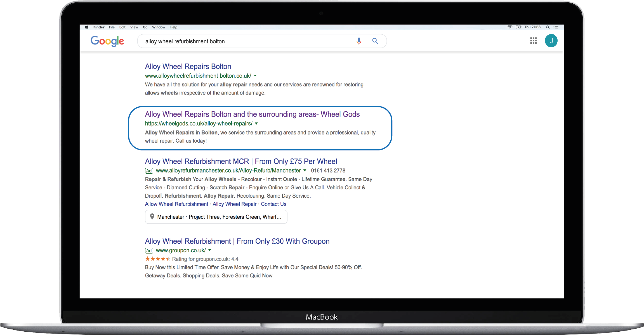Screen dimensions: 644x335
Task: Click the phone number 0161 413 2778
Action: pos(328,171)
